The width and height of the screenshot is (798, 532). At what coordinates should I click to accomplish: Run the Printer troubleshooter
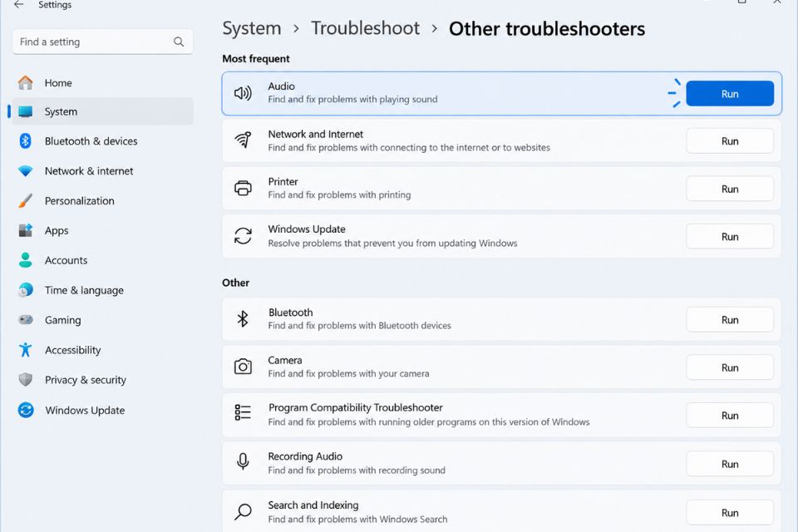(x=730, y=189)
